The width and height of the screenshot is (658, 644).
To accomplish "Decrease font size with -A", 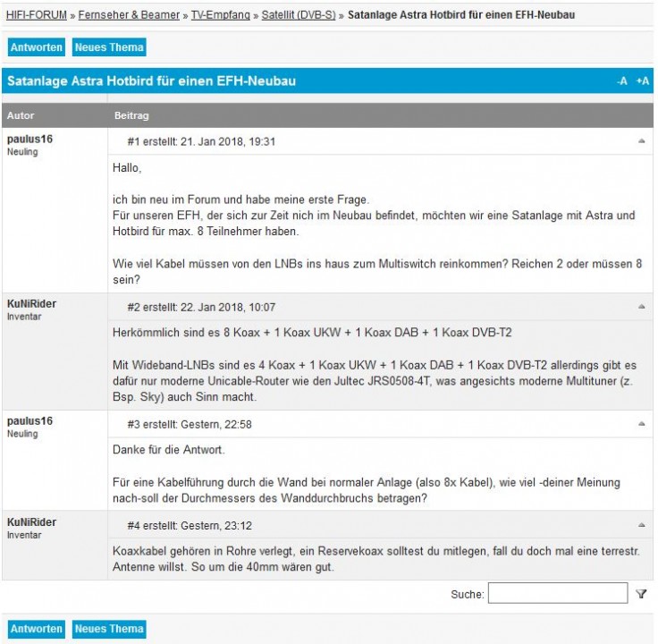I will (622, 81).
